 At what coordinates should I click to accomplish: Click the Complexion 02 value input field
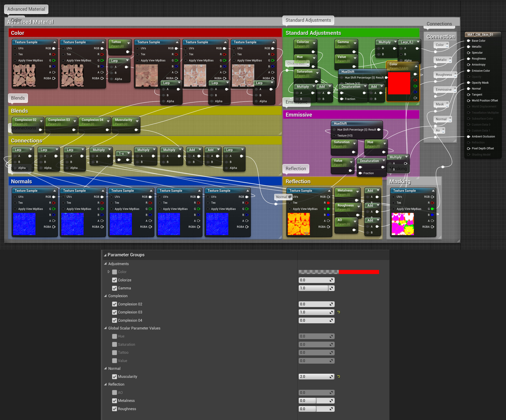coord(317,304)
